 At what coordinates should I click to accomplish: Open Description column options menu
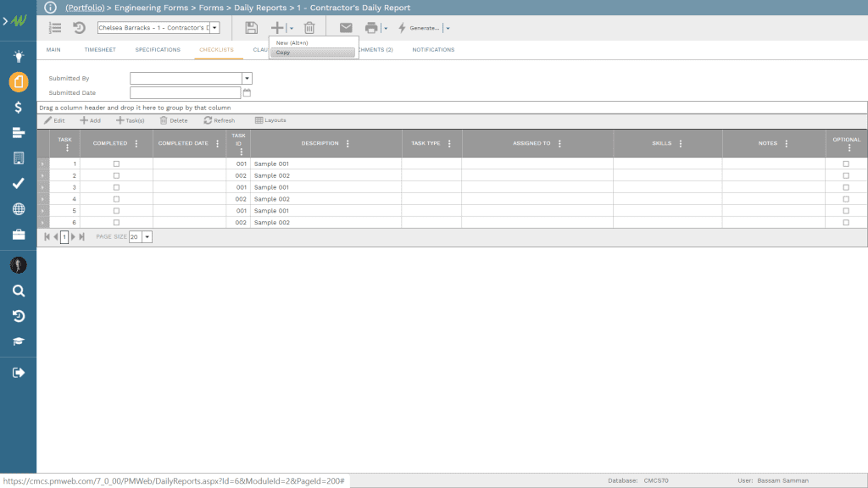coord(348,144)
